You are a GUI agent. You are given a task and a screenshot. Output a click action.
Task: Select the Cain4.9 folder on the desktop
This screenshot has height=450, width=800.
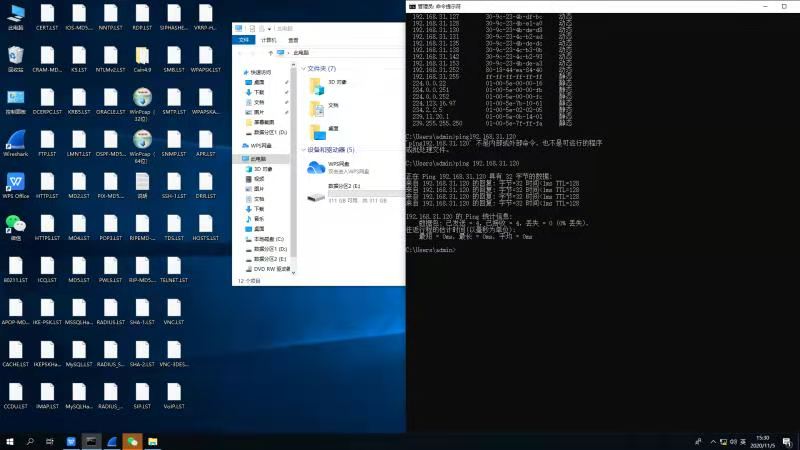point(142,59)
